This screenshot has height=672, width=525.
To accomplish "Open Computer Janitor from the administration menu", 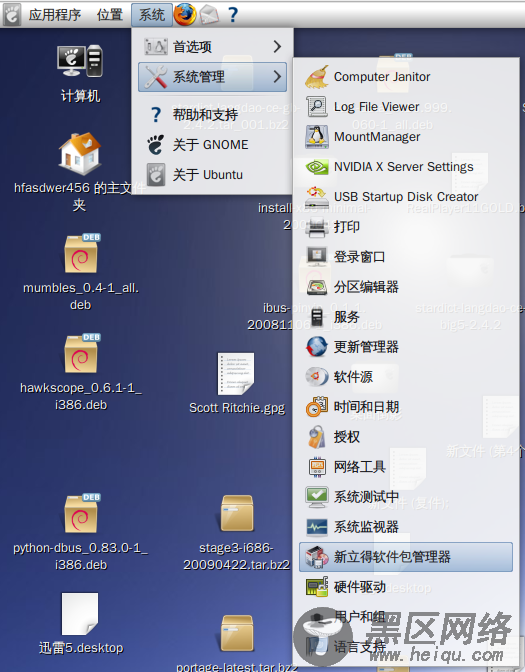I will (405, 77).
